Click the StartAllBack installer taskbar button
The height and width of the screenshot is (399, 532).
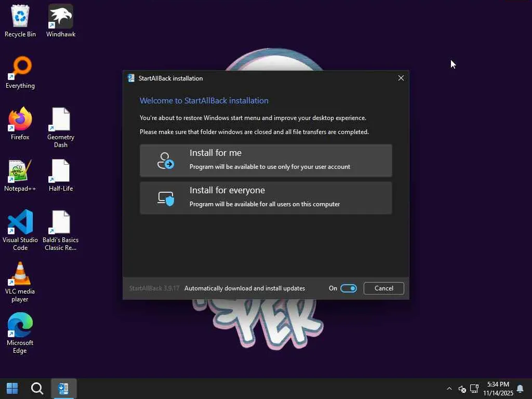pyautogui.click(x=63, y=389)
